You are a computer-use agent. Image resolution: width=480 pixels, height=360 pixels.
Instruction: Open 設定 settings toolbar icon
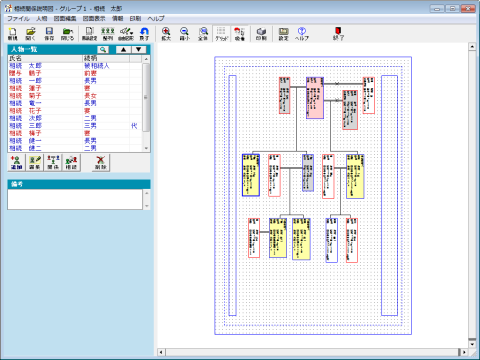pos(283,34)
